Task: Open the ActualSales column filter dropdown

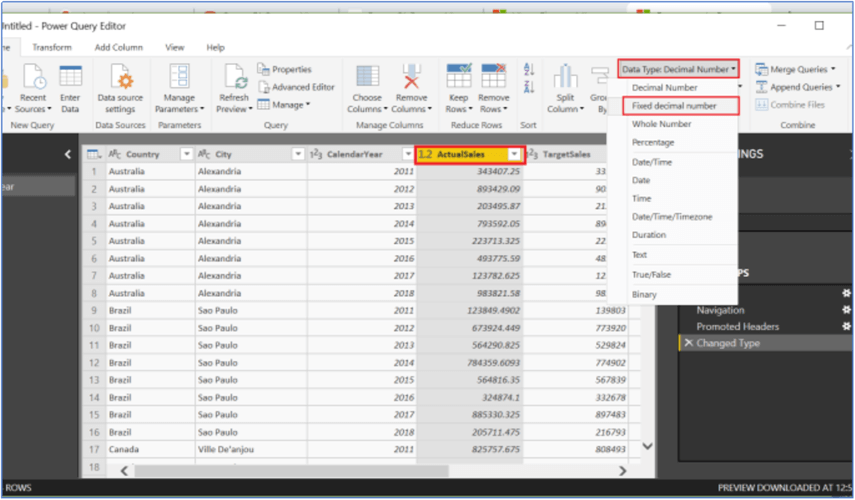Action: point(514,154)
